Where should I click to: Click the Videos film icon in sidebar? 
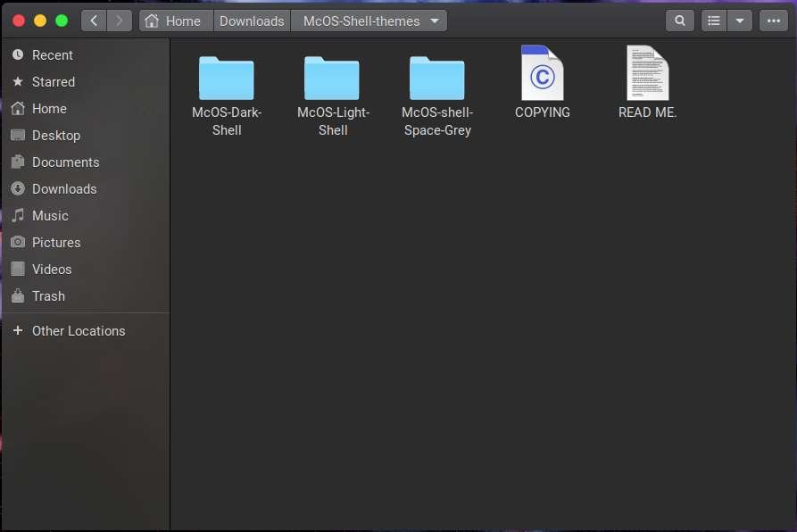[18, 269]
